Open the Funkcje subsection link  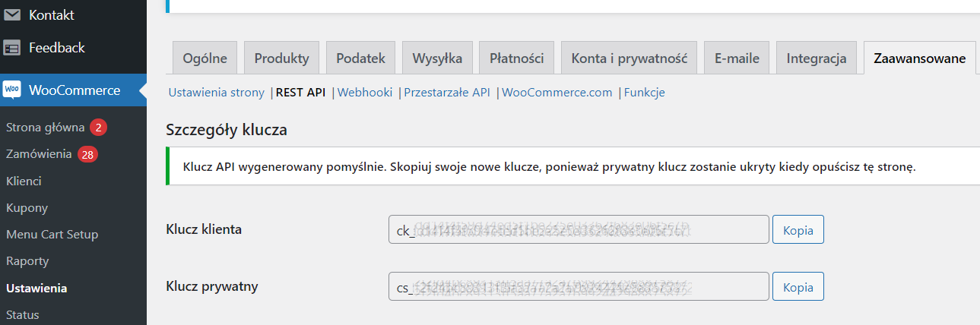coord(645,93)
